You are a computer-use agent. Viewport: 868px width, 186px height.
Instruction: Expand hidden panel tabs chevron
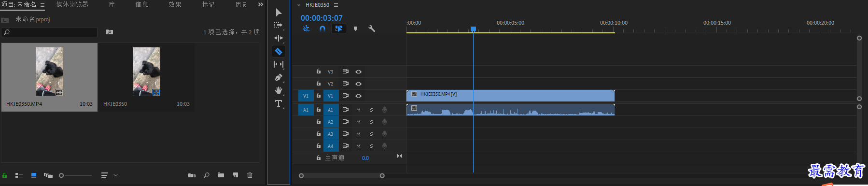tap(261, 4)
